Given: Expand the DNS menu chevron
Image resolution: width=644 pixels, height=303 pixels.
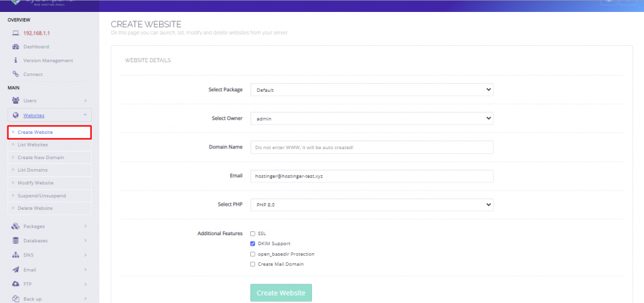Looking at the screenshot, I should (85, 255).
